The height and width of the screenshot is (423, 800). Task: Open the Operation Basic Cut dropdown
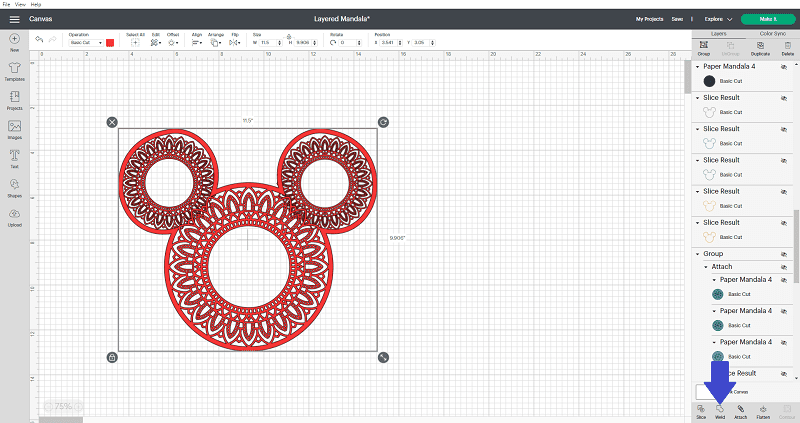coord(86,43)
